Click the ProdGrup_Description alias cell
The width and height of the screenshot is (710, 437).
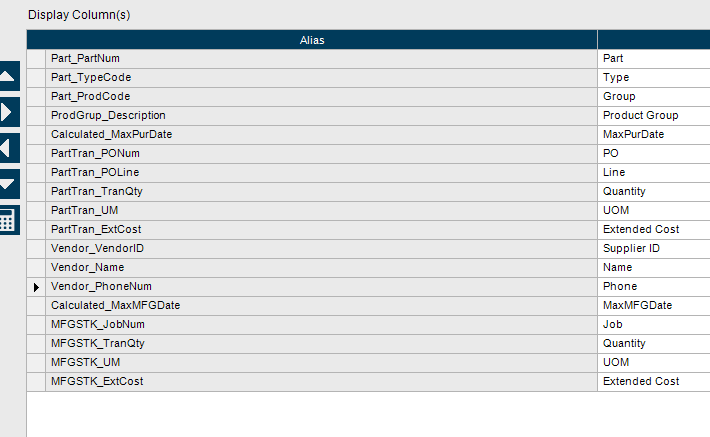click(x=320, y=116)
